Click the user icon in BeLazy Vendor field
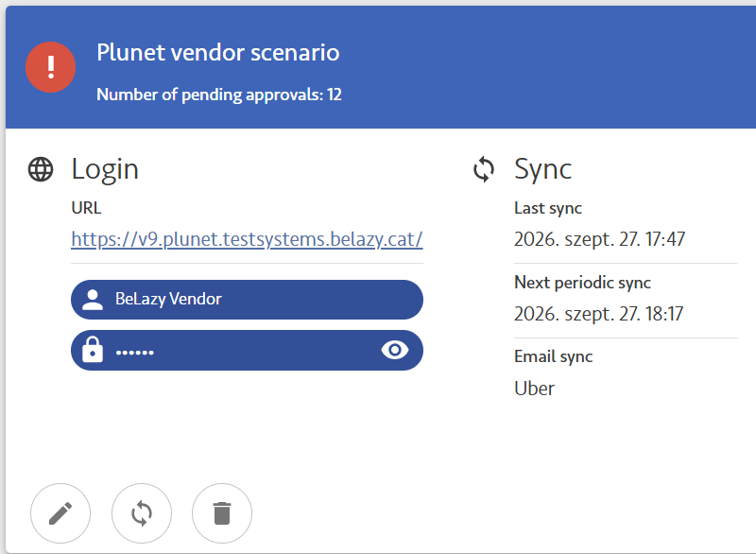 pyautogui.click(x=93, y=300)
